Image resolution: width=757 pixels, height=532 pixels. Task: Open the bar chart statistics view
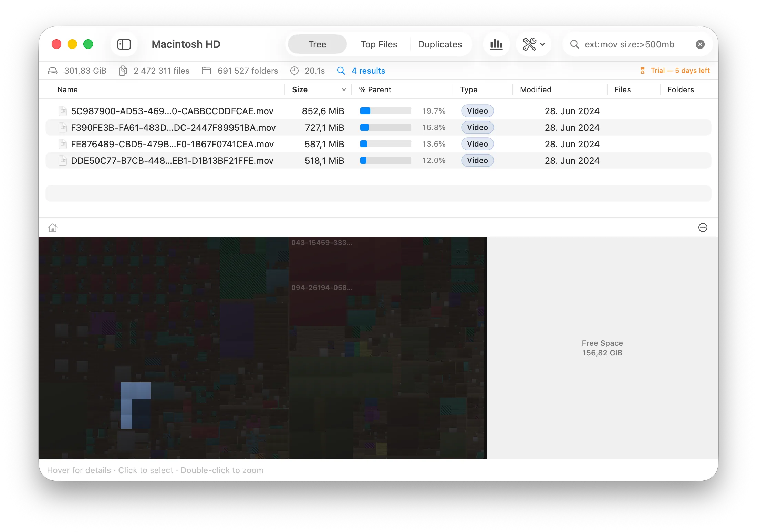point(496,44)
